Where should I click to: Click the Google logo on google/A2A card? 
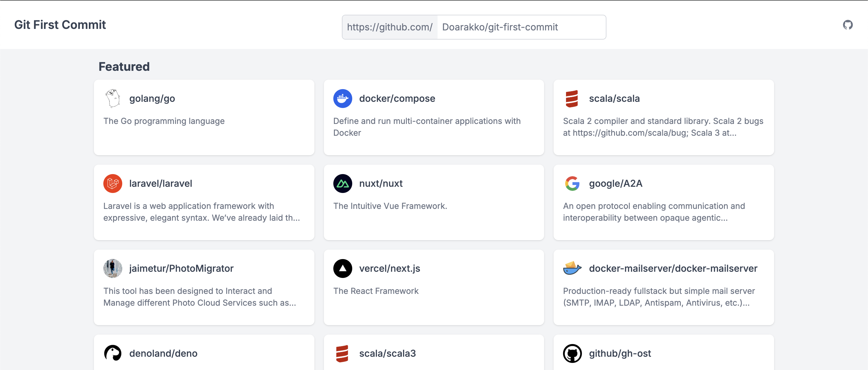click(x=572, y=184)
